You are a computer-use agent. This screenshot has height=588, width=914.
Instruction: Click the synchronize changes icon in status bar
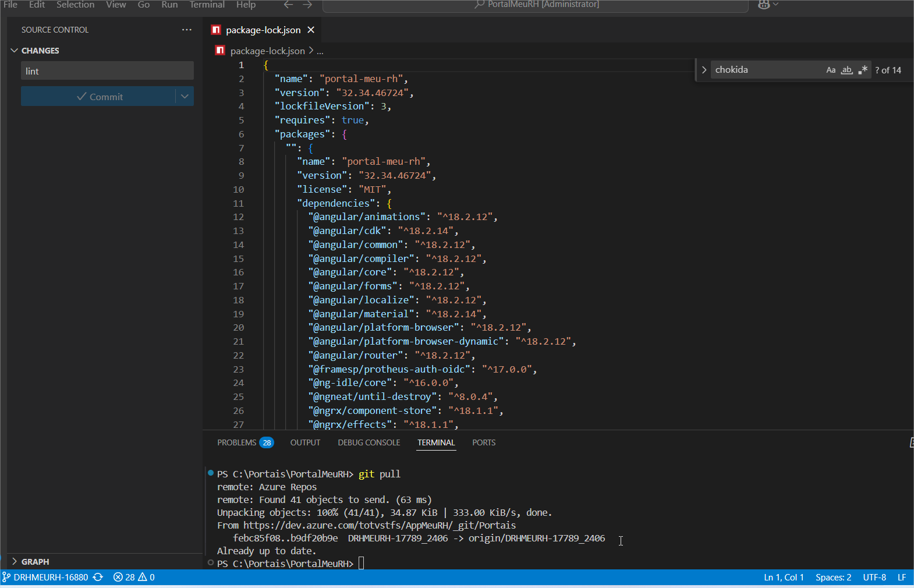pyautogui.click(x=98, y=577)
